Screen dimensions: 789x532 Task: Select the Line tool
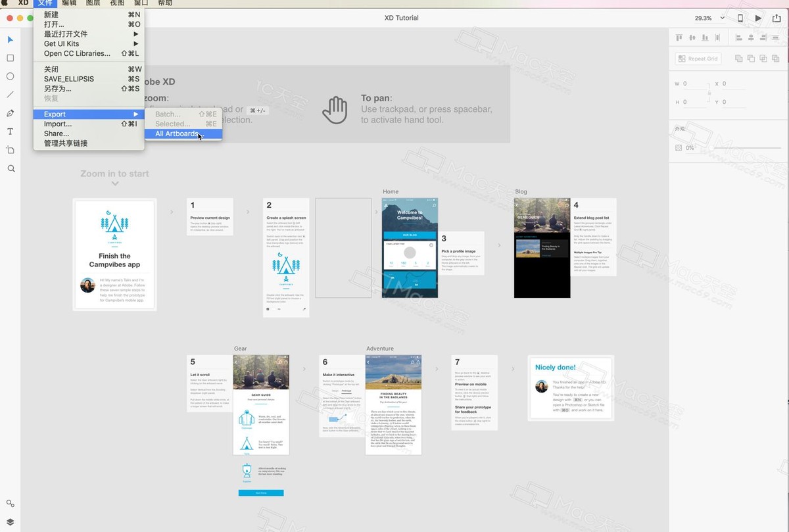pyautogui.click(x=11, y=95)
